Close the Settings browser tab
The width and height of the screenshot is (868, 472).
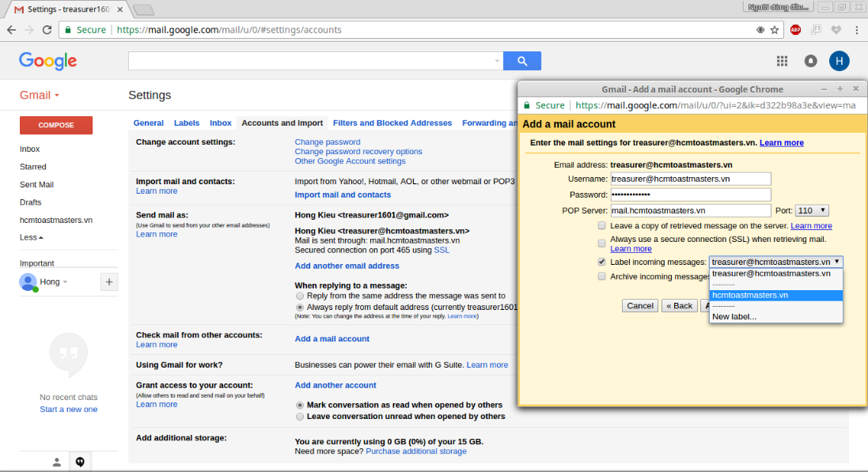(120, 9)
